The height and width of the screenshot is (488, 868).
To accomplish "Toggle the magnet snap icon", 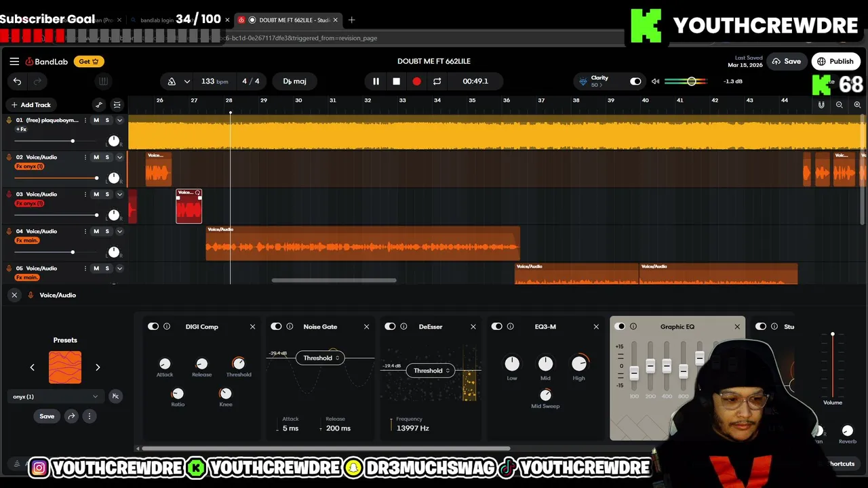I will pyautogui.click(x=821, y=104).
